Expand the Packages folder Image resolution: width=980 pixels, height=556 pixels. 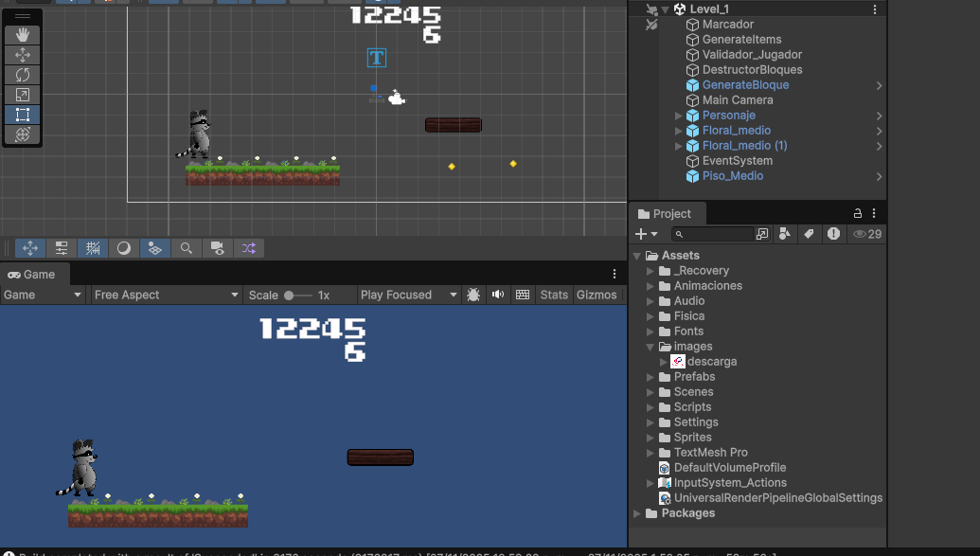pyautogui.click(x=637, y=513)
